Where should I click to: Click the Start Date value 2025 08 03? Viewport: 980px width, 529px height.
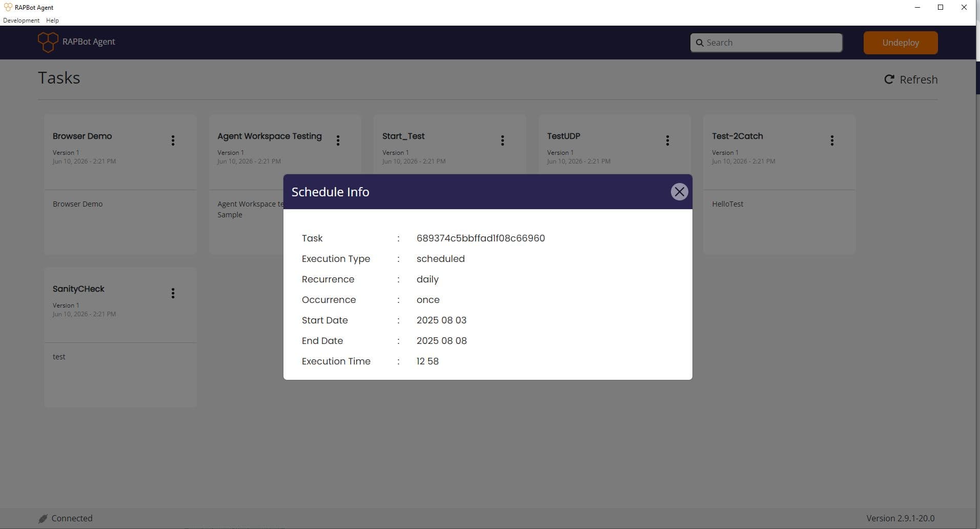[441, 320]
